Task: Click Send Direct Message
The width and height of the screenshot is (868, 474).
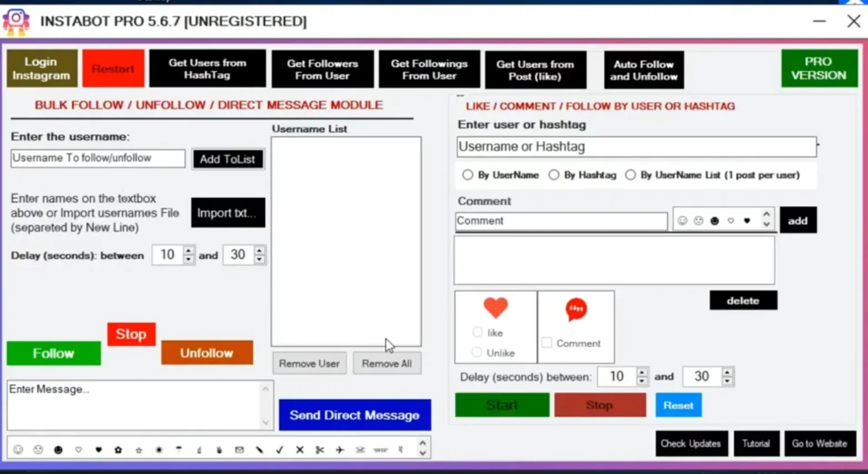Action: pyautogui.click(x=355, y=415)
